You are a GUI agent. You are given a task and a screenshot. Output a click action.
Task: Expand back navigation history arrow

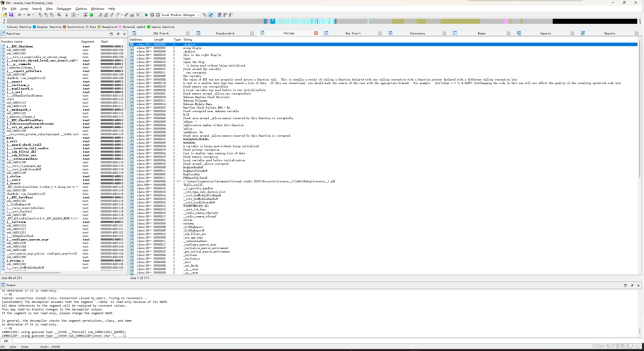tap(24, 15)
